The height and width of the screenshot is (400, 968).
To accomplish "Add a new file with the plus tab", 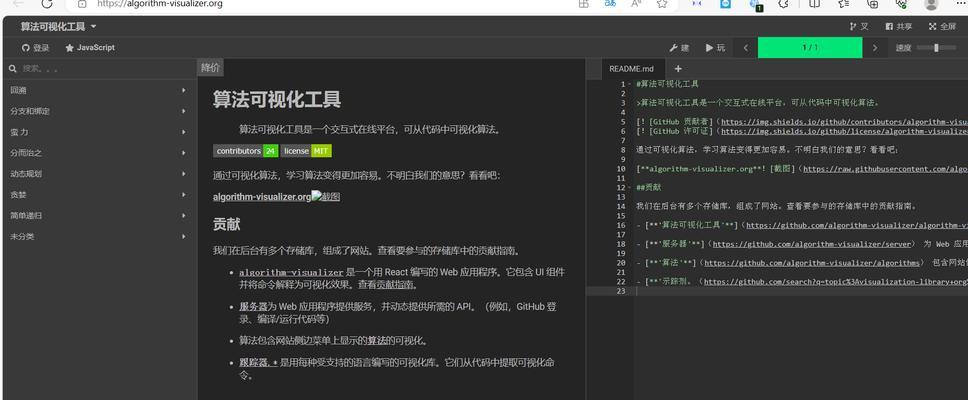I will point(678,69).
